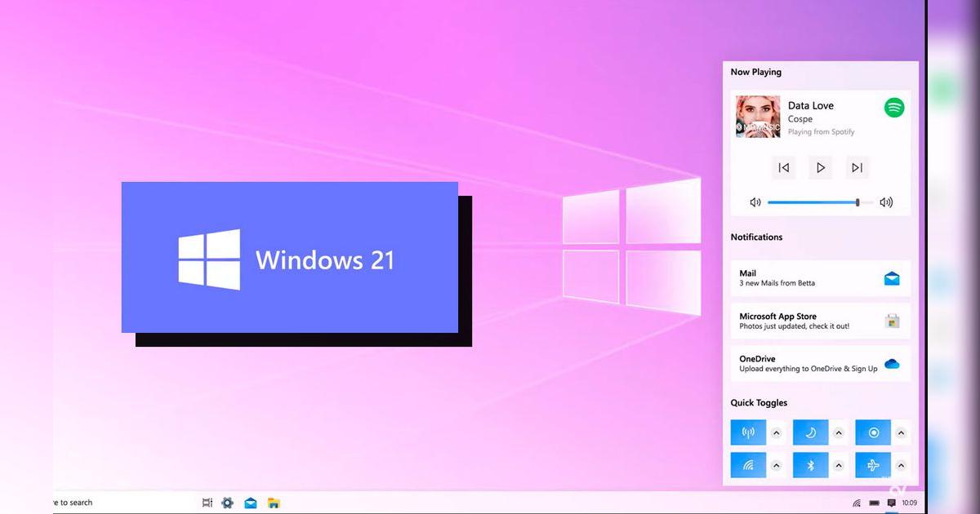Image resolution: width=980 pixels, height=514 pixels.
Task: Click the muted speaker icon beside volume slider
Action: coord(755,202)
